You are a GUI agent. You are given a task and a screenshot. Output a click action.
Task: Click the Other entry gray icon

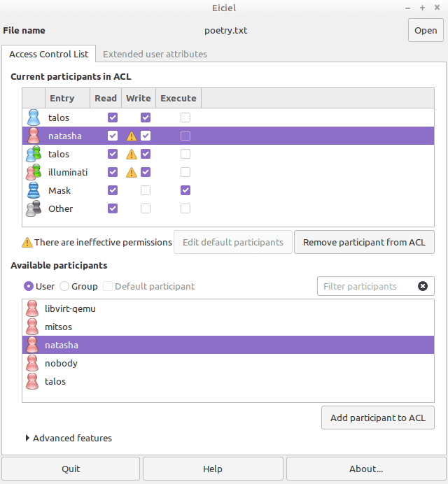[34, 208]
